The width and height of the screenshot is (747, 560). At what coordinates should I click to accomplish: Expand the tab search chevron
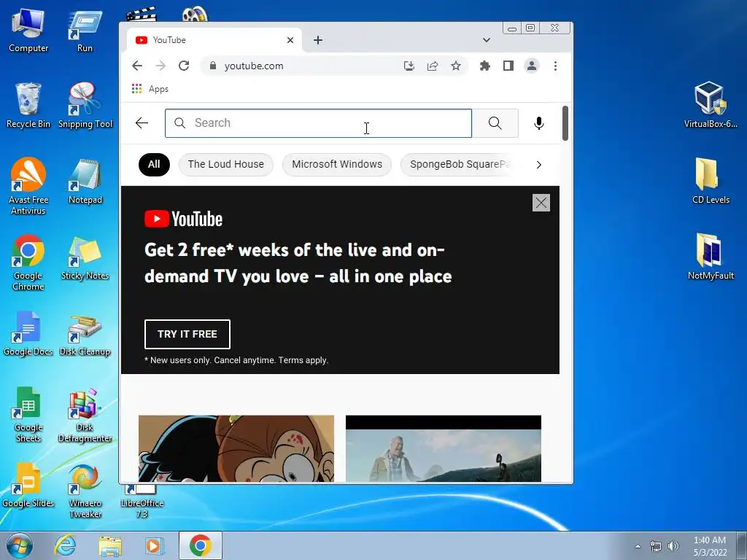pos(487,40)
